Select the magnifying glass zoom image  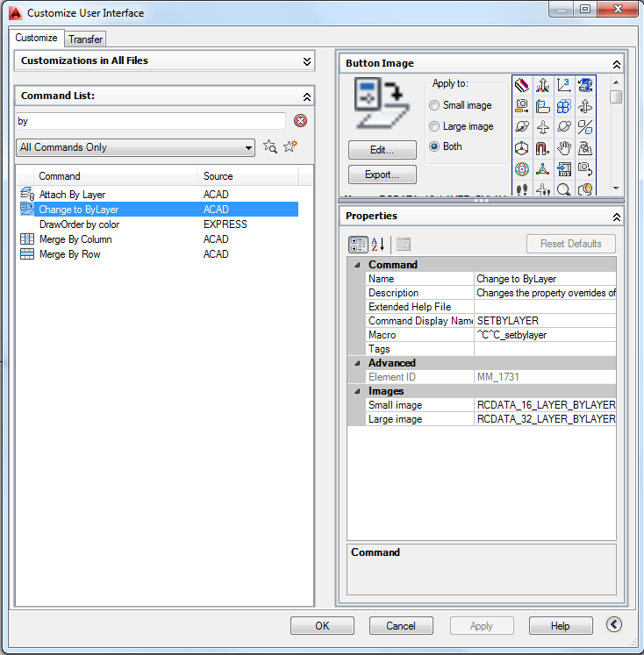tap(564, 189)
